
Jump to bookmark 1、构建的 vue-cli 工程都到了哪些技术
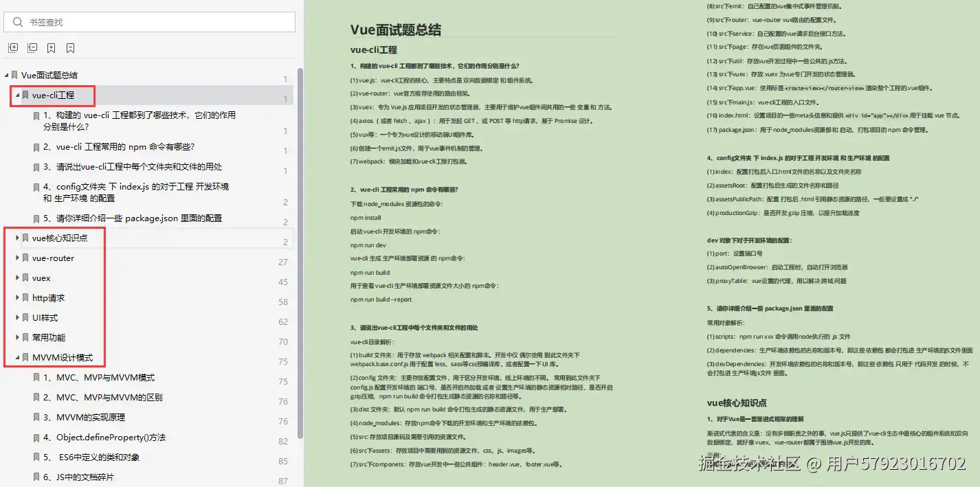tap(140, 121)
